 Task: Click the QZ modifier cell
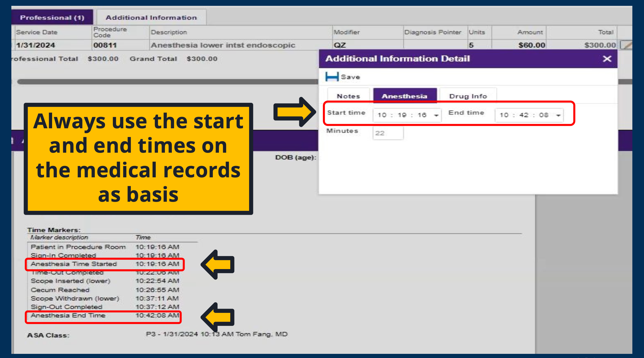click(340, 45)
